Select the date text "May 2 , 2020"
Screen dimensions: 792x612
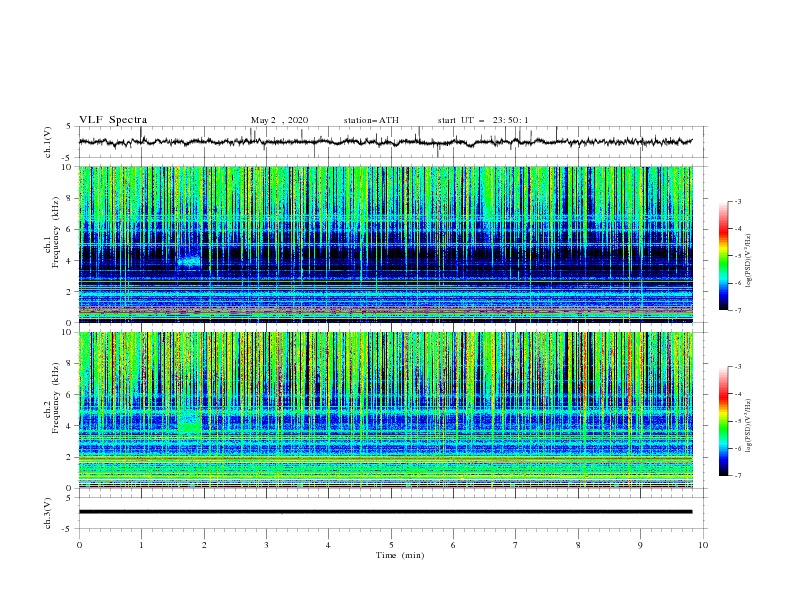click(279, 120)
